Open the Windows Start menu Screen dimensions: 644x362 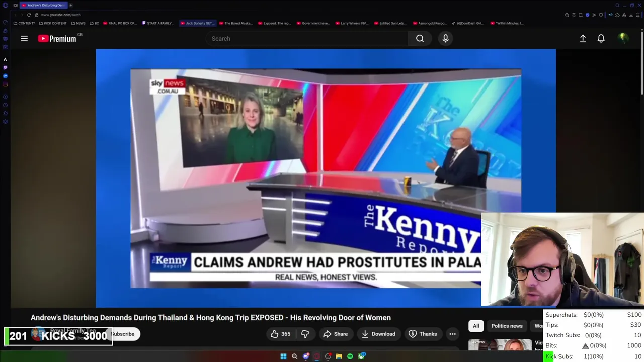click(283, 356)
